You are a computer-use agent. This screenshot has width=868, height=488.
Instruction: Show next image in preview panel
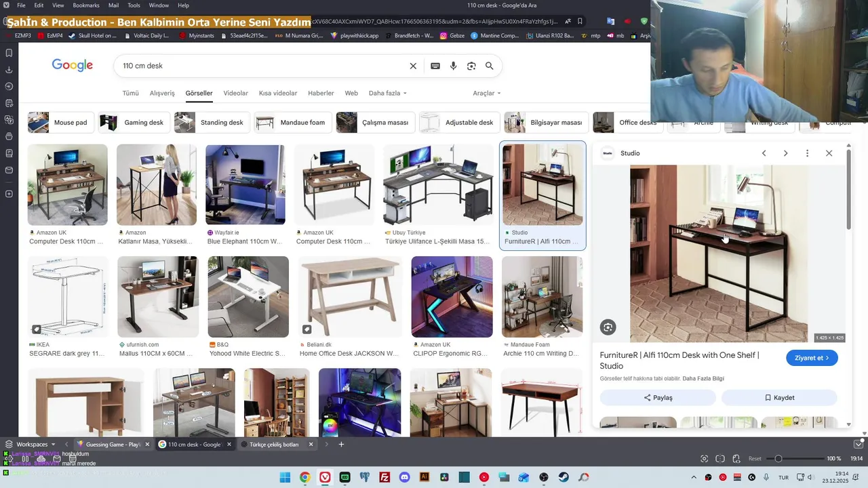click(x=785, y=153)
